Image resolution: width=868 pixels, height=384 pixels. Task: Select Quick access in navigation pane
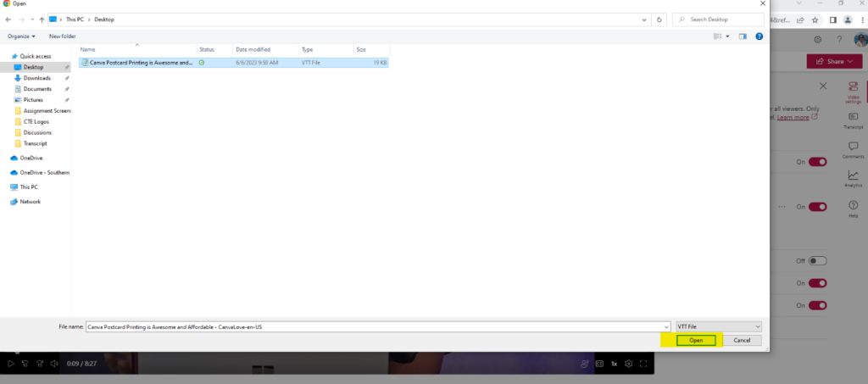pos(36,56)
